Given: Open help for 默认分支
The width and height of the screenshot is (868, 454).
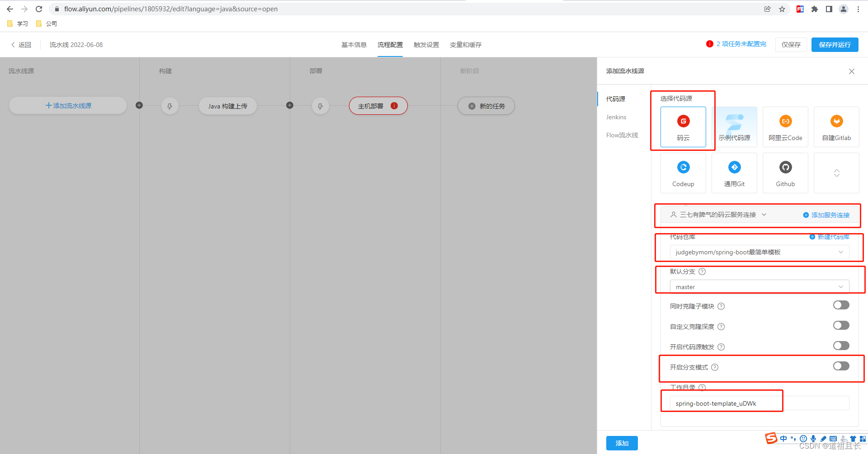Looking at the screenshot, I should point(702,271).
